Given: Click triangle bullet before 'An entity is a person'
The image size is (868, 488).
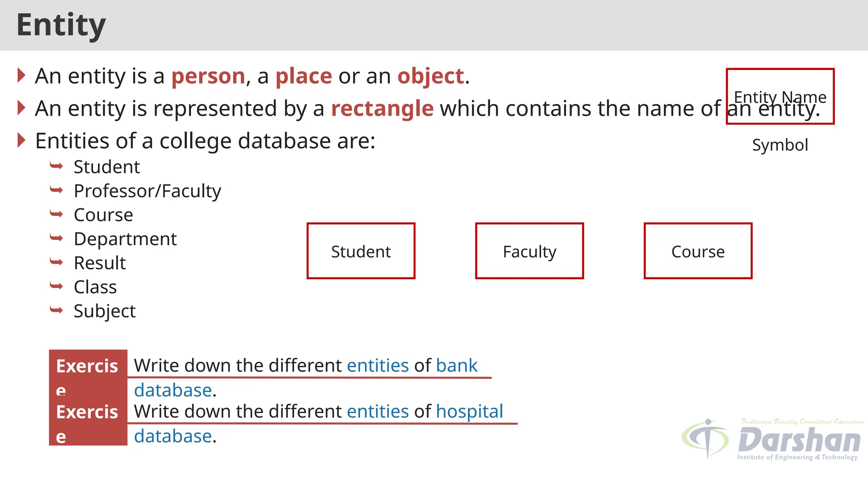Looking at the screenshot, I should point(22,75).
